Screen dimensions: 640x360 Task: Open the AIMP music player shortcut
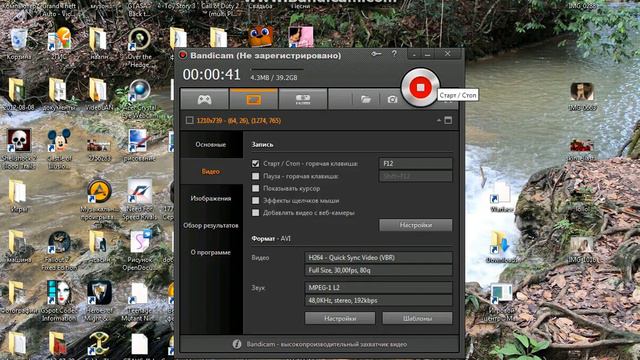pyautogui.click(x=98, y=200)
